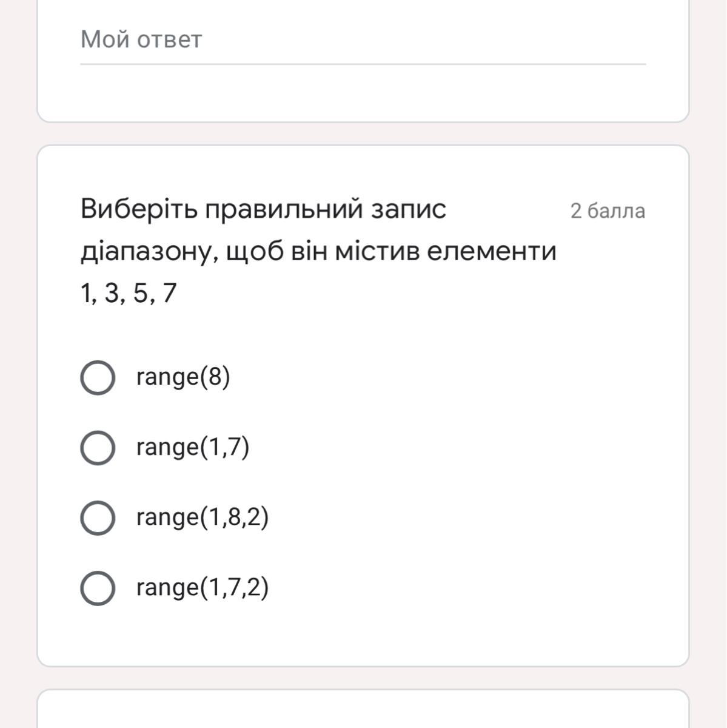Click empty space below the answer field in top card
The image size is (727, 728).
tap(363, 92)
